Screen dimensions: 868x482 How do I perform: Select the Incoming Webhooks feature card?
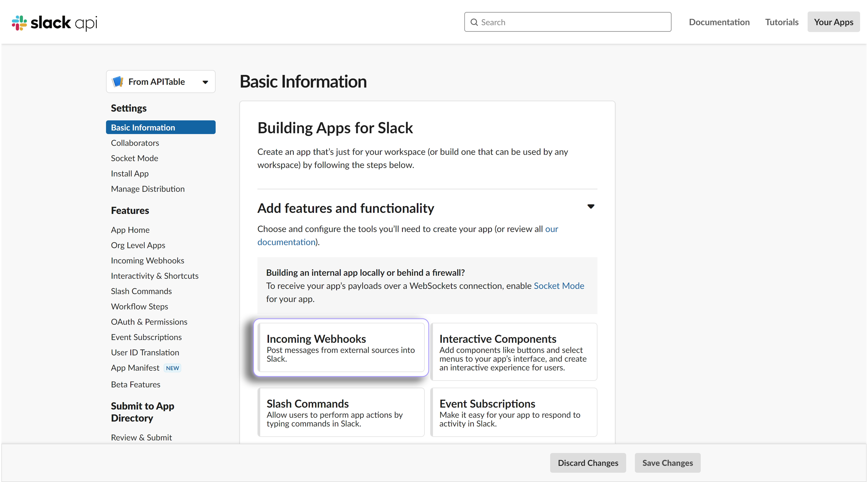click(x=341, y=348)
